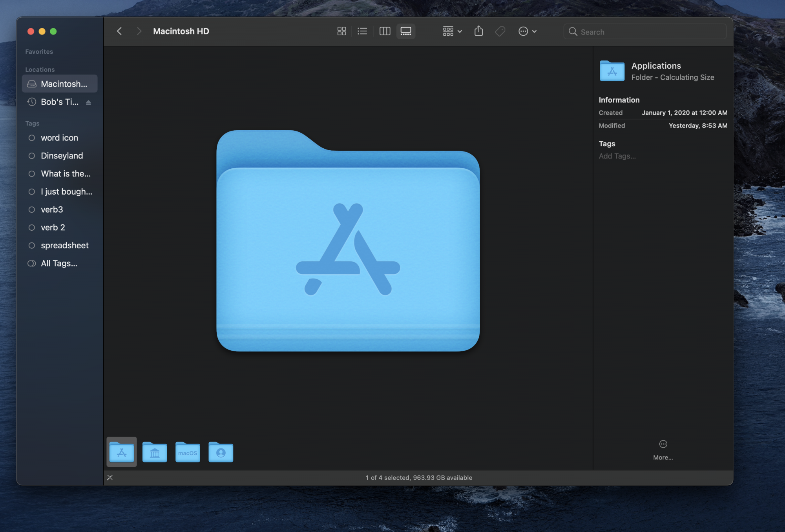785x532 pixels.
Task: Select the 'verb 2' tag
Action: click(60, 227)
